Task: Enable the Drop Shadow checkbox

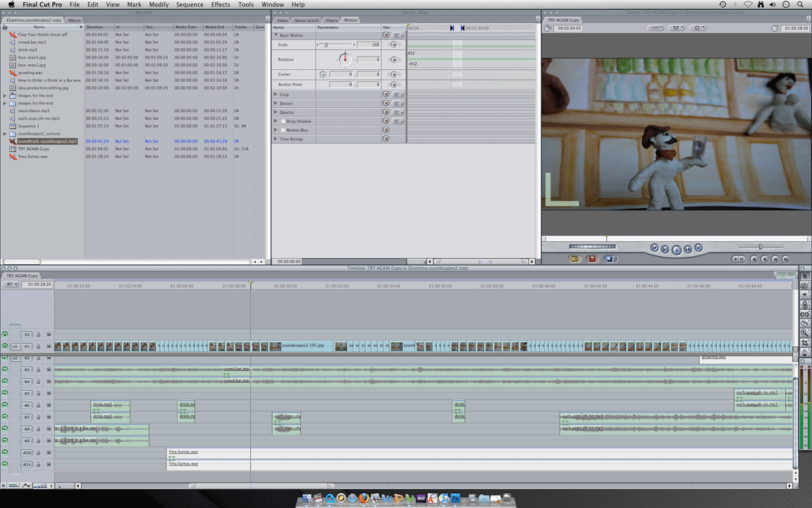Action: click(x=283, y=121)
